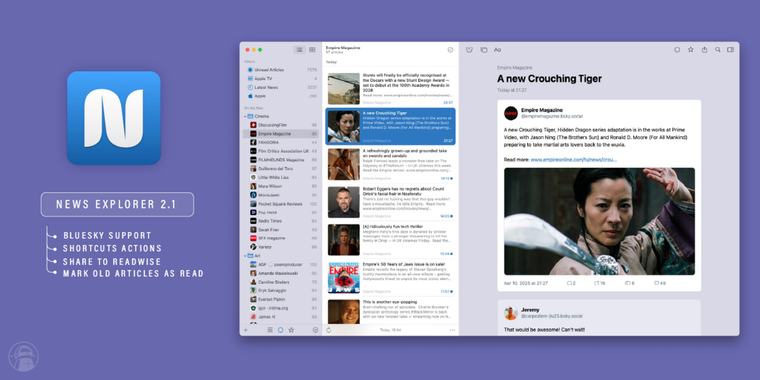Star the current article from the toolbar
760x380 pixels.
[691, 49]
